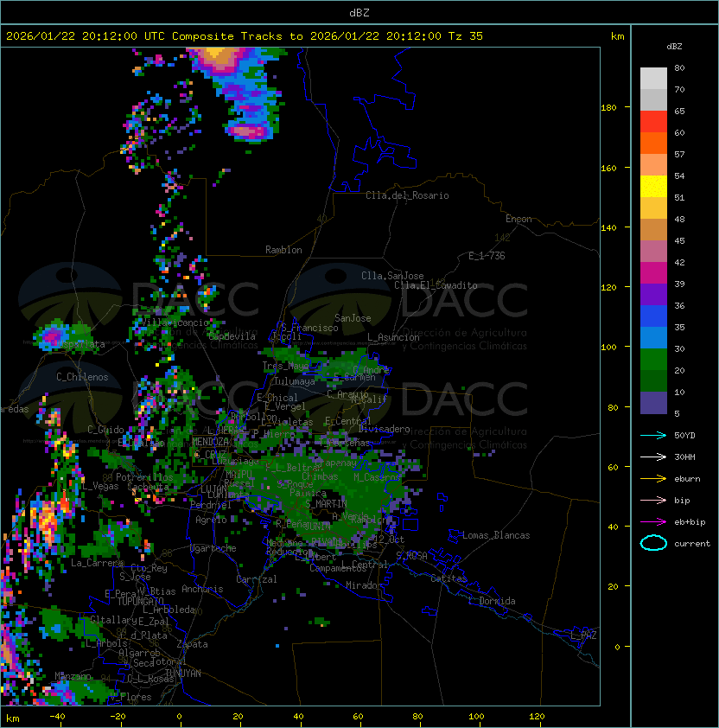Click the 'S_MARTIN' city label

pos(326,504)
